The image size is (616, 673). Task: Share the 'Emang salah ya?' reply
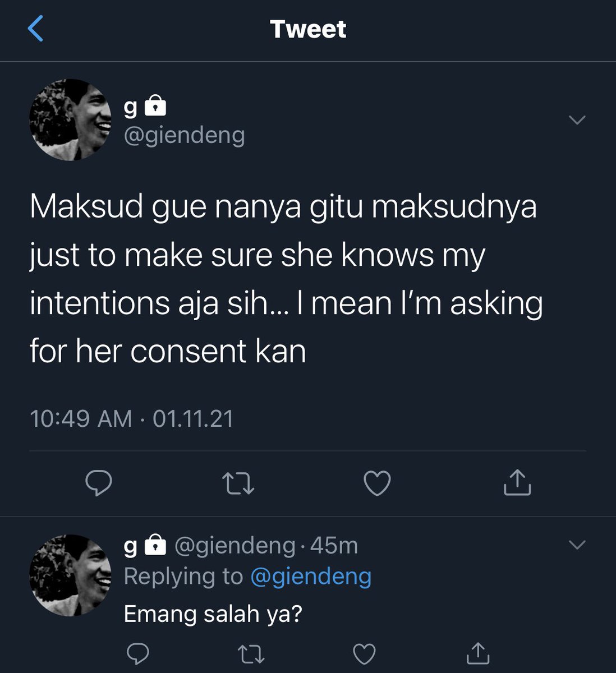(477, 653)
